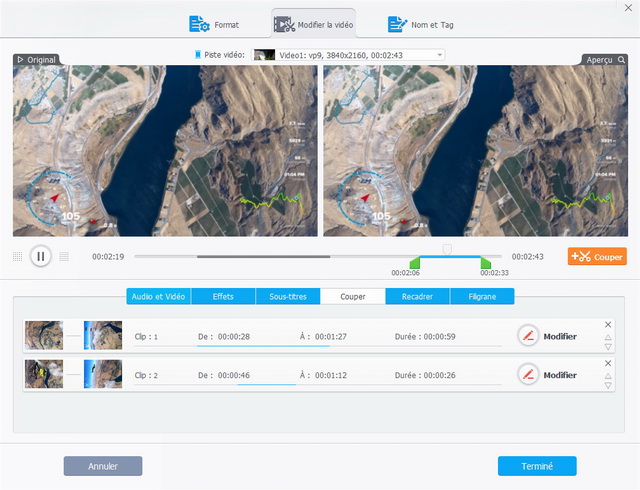Step back one frame left of pause

[x=17, y=257]
